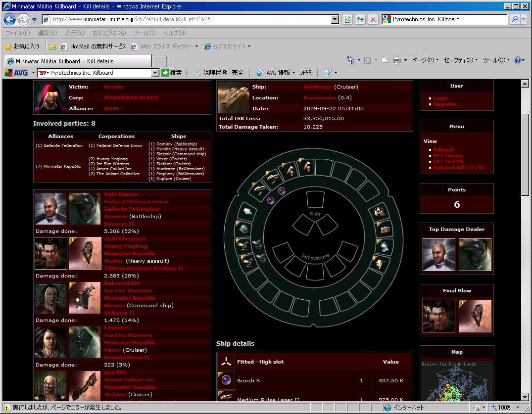Open the address bar history dropdown
This screenshot has height=414, width=532.
335,19
